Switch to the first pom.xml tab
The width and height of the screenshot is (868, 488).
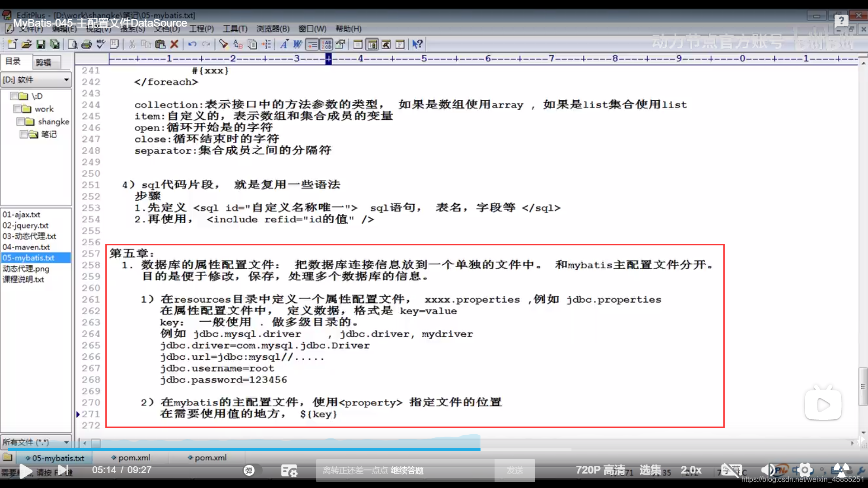pyautogui.click(x=131, y=458)
